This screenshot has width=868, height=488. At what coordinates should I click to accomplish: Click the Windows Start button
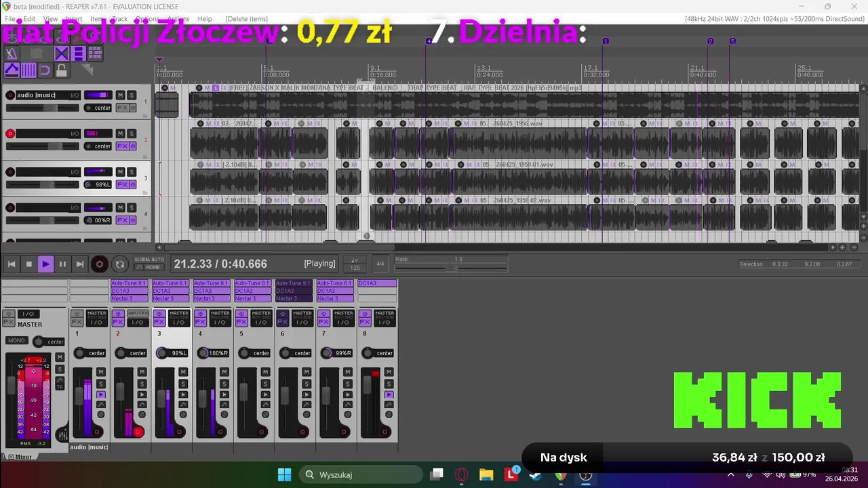284,474
